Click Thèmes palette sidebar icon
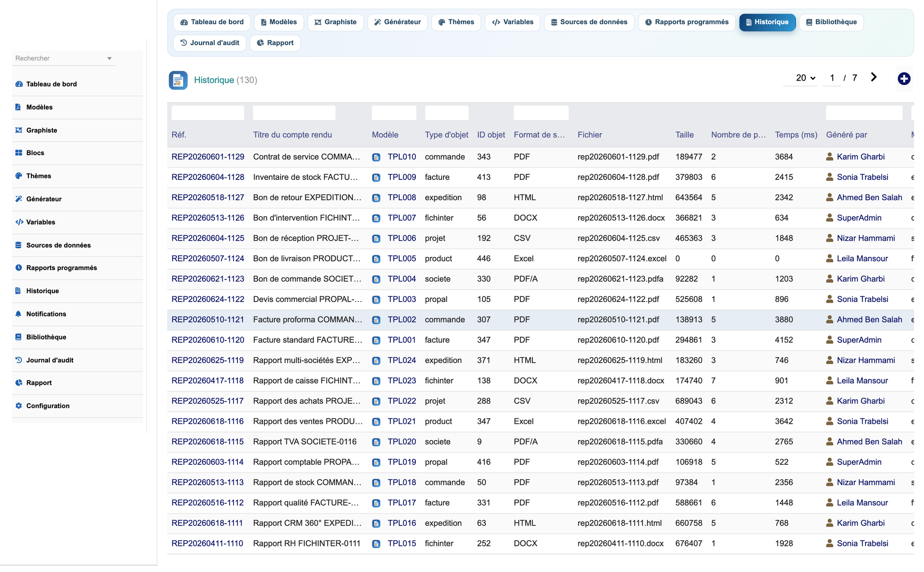 (x=19, y=176)
